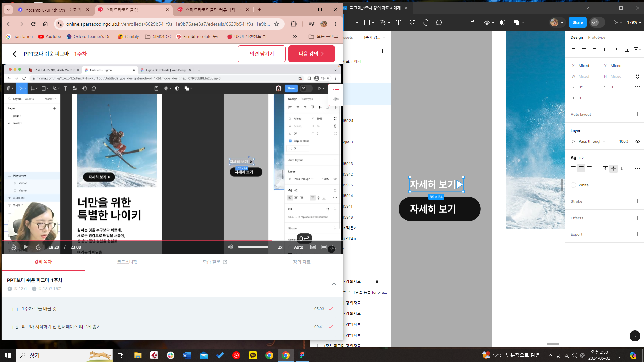Rewind the lecture video 10 seconds
This screenshot has height=362, width=644.
13,247
